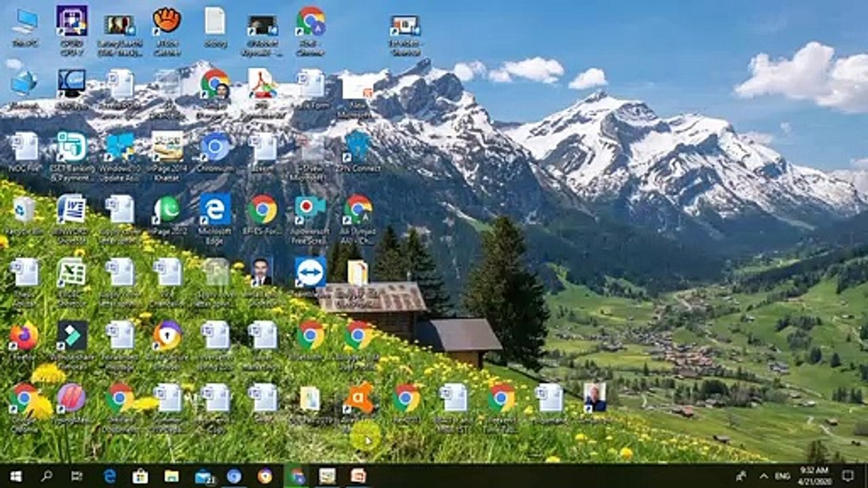Open the Windows Start menu

(15, 476)
